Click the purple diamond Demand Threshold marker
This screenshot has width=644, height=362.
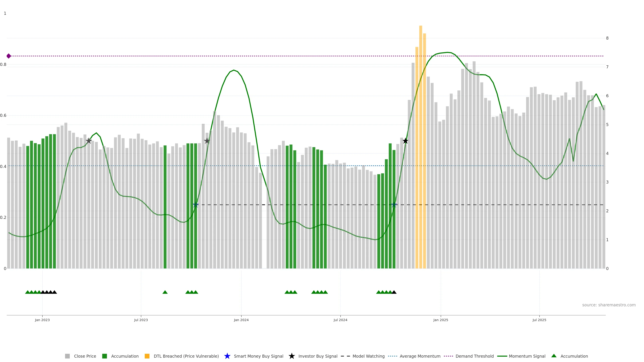click(x=9, y=56)
